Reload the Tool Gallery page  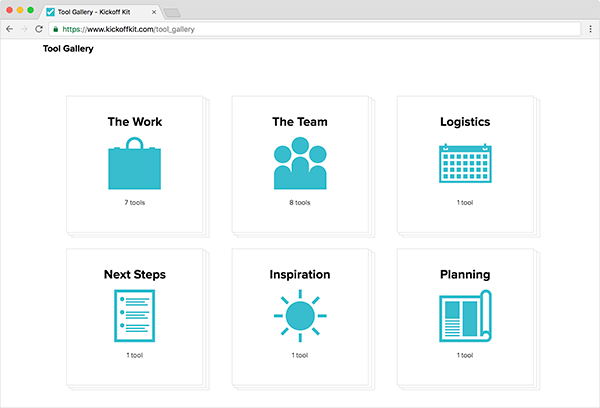39,29
